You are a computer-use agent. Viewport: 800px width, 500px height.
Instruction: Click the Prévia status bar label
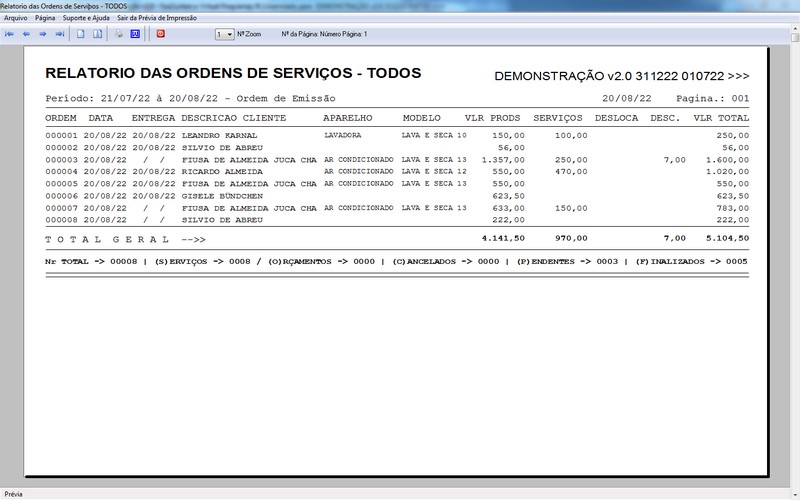click(13, 494)
